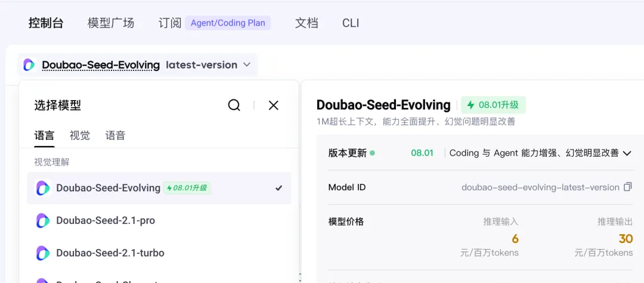Viewport: 644px width, 283px height.
Task: Expand the 版本更新 details chevron
Action: click(x=627, y=153)
